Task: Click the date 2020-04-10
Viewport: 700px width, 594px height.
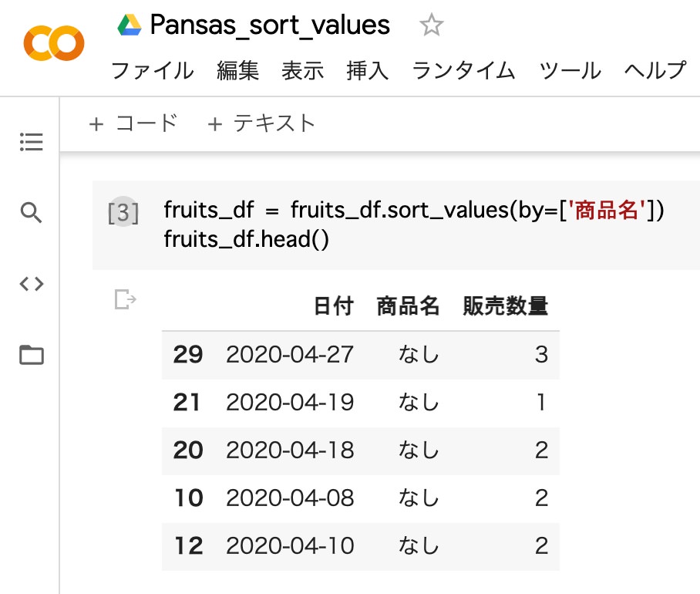Action: pyautogui.click(x=290, y=545)
